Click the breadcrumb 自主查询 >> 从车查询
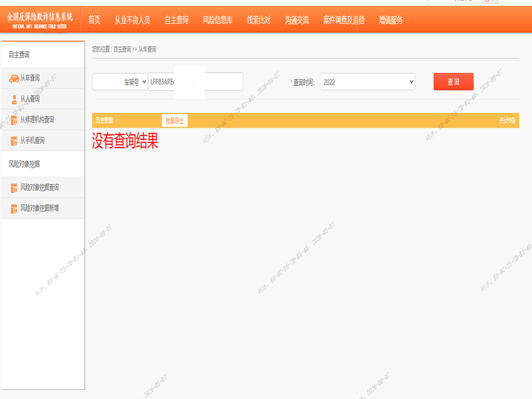This screenshot has width=532, height=399. [x=135, y=49]
